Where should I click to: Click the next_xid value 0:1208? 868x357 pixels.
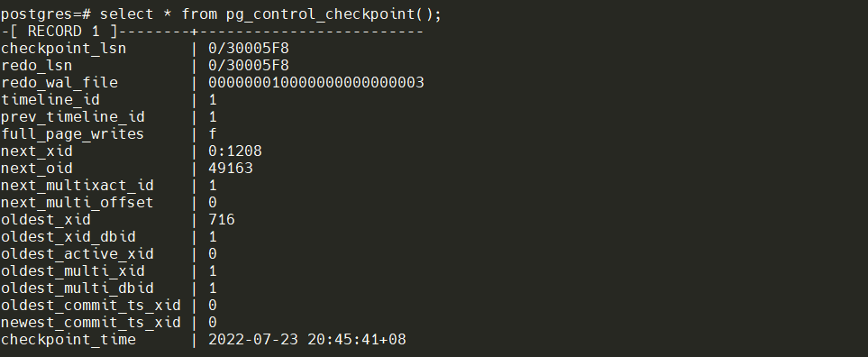(235, 151)
